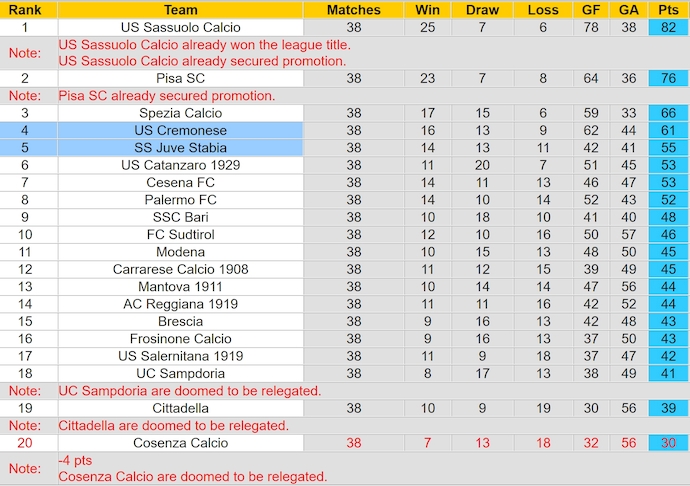
Task: Sort by the Matches column header
Action: pyautogui.click(x=354, y=10)
